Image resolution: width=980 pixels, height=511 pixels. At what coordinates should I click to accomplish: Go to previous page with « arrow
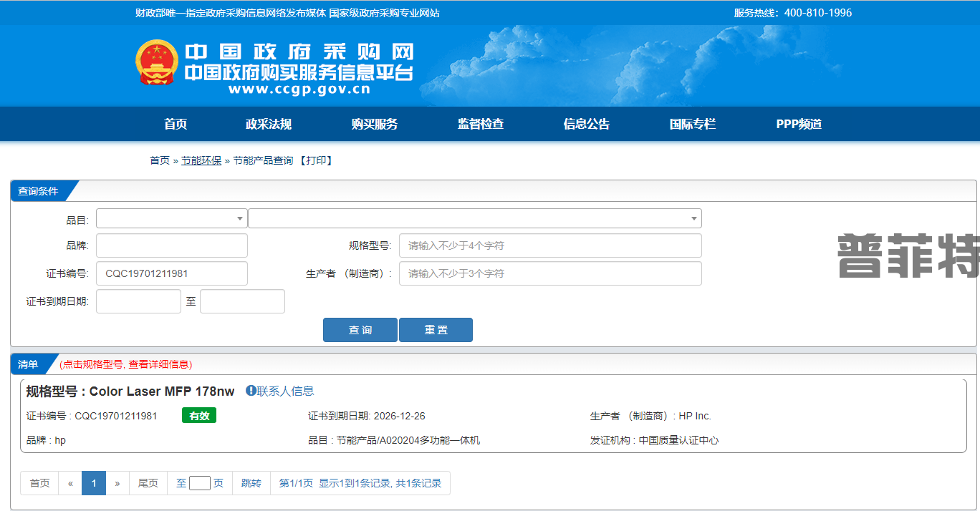coord(70,483)
